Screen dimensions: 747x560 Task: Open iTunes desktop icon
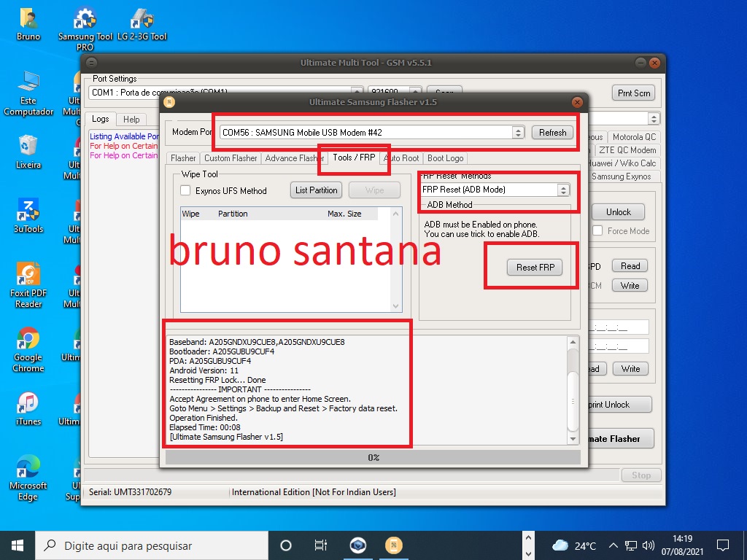point(28,404)
